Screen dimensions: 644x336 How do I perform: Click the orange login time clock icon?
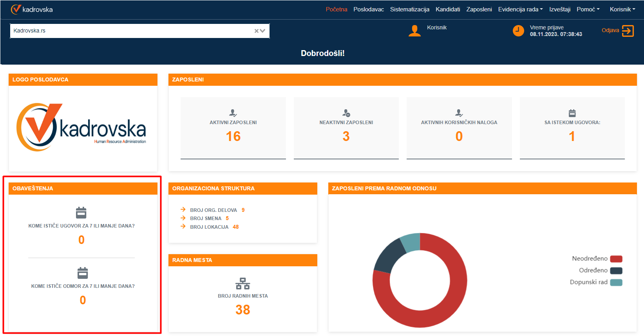pos(518,31)
